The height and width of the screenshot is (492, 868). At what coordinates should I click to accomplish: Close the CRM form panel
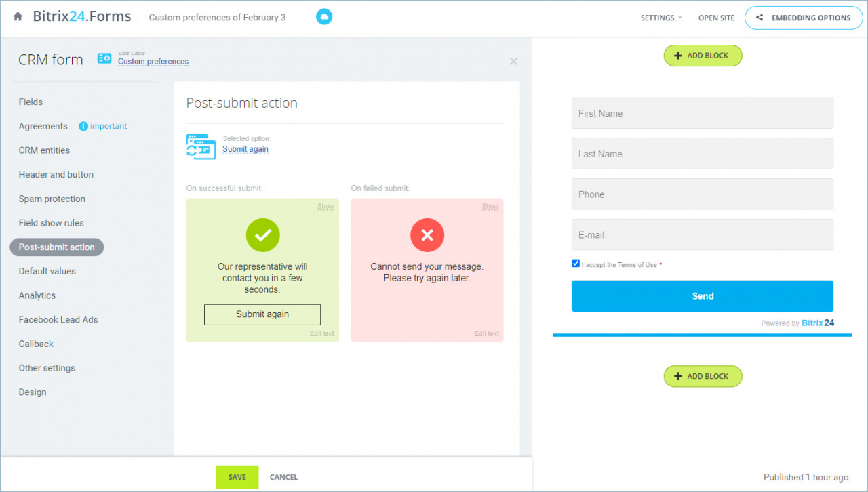pyautogui.click(x=513, y=62)
